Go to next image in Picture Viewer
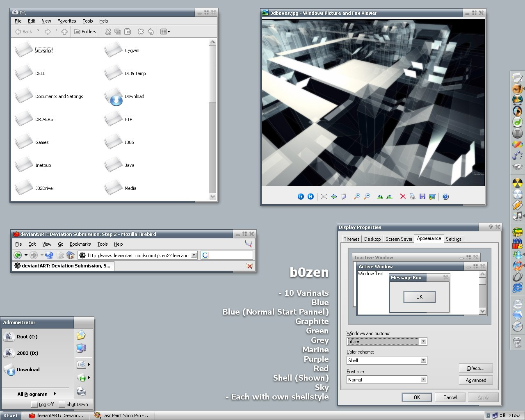The height and width of the screenshot is (420, 525). click(310, 197)
